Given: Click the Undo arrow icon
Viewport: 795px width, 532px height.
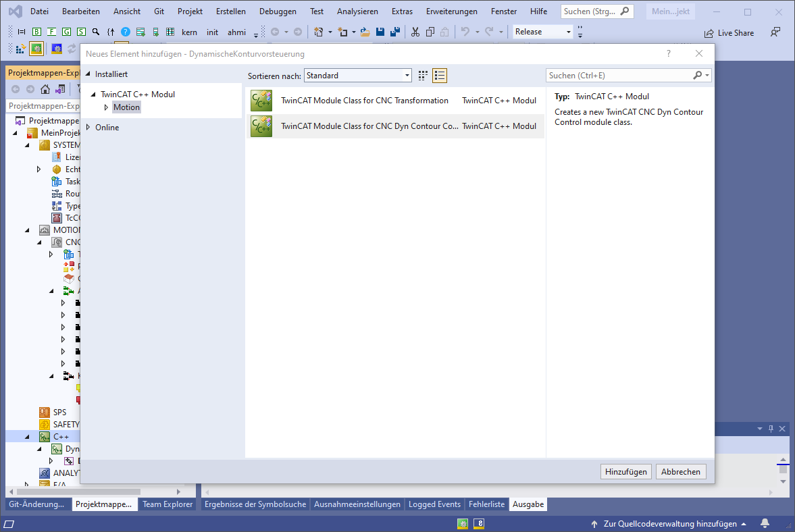Looking at the screenshot, I should pyautogui.click(x=465, y=32).
